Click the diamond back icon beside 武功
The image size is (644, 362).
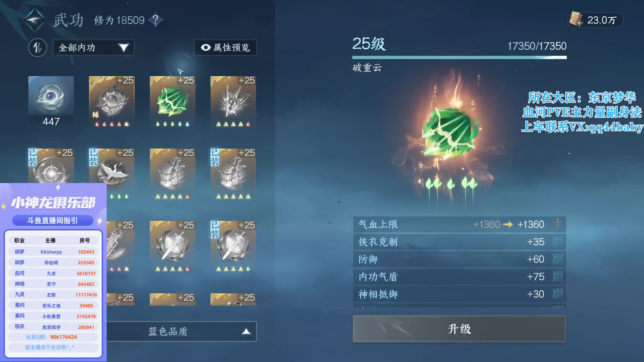[x=35, y=20]
